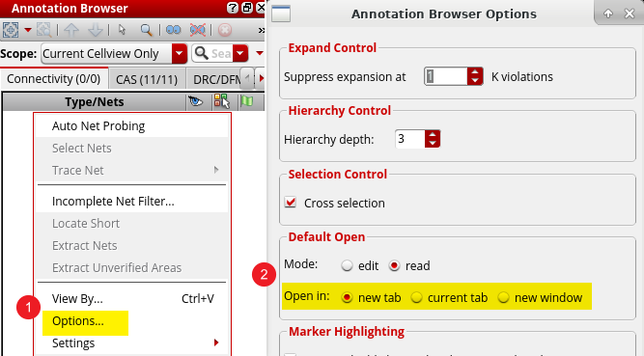The height and width of the screenshot is (356, 644).
Task: Click the grayed red stop icon
Action: pos(225,30)
